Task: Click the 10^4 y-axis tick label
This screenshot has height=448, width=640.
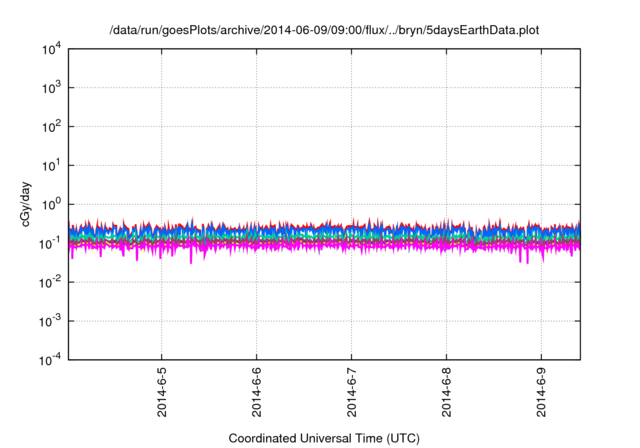Action: [49, 49]
